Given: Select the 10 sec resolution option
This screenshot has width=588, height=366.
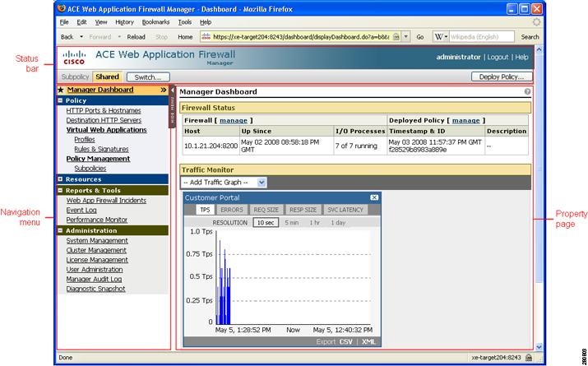Looking at the screenshot, I should (x=264, y=223).
